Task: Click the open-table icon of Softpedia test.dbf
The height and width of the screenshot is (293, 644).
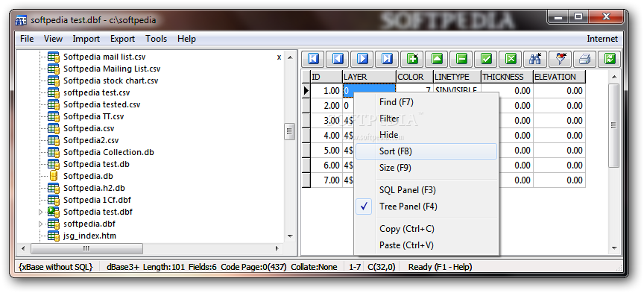Action: click(x=54, y=212)
